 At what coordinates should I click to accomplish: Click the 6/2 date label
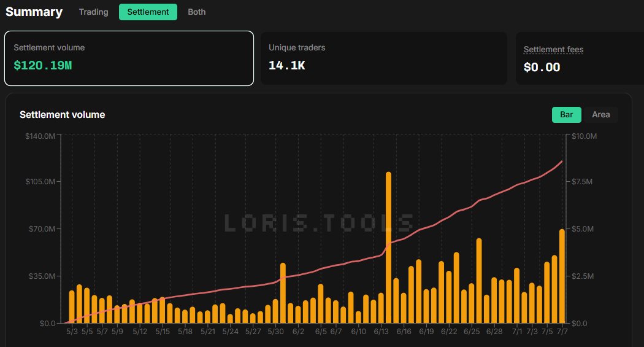click(x=298, y=332)
